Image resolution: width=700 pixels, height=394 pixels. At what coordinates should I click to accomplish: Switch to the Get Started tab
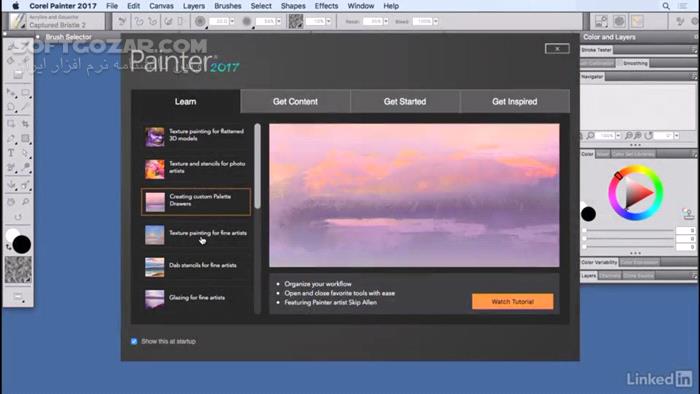click(x=405, y=101)
